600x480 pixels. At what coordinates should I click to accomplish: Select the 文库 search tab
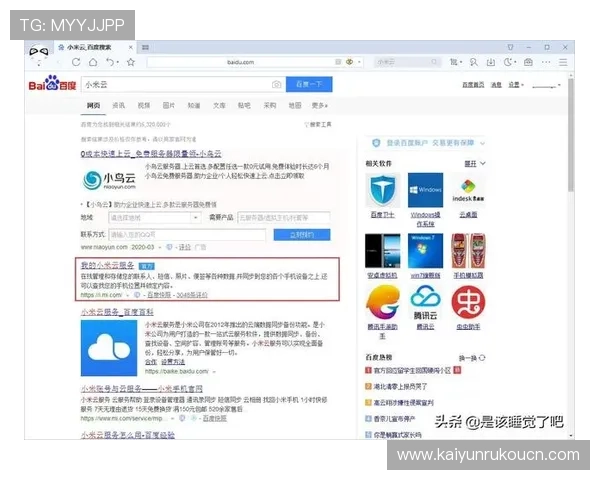[x=219, y=105]
